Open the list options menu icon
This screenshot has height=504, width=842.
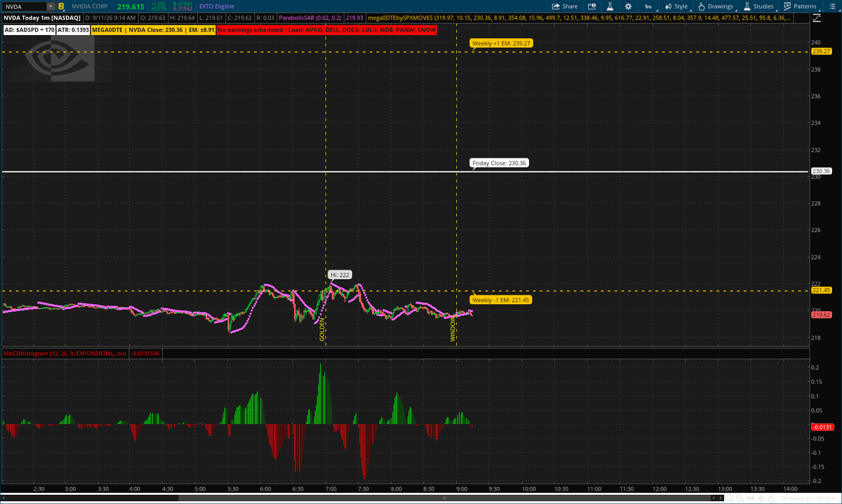832,6
